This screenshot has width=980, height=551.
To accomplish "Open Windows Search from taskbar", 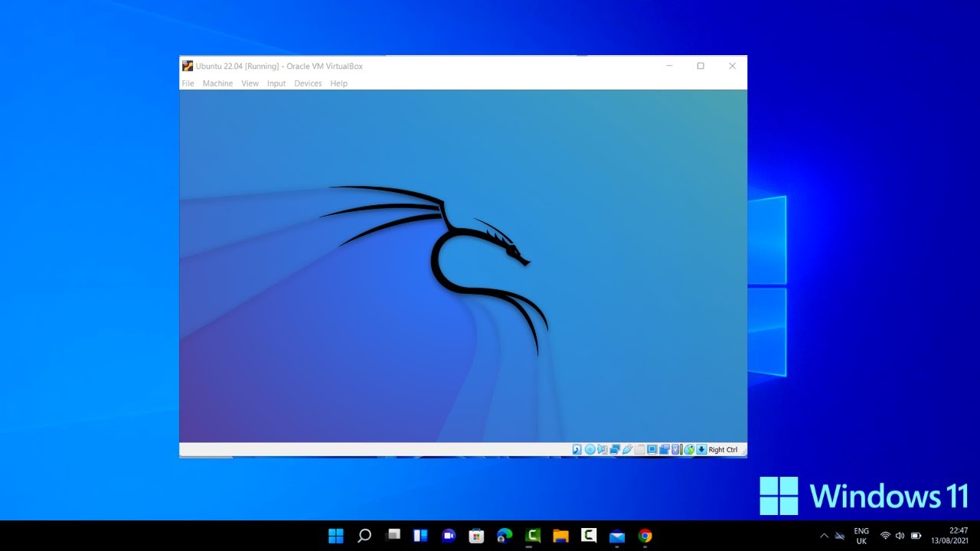I will point(364,536).
